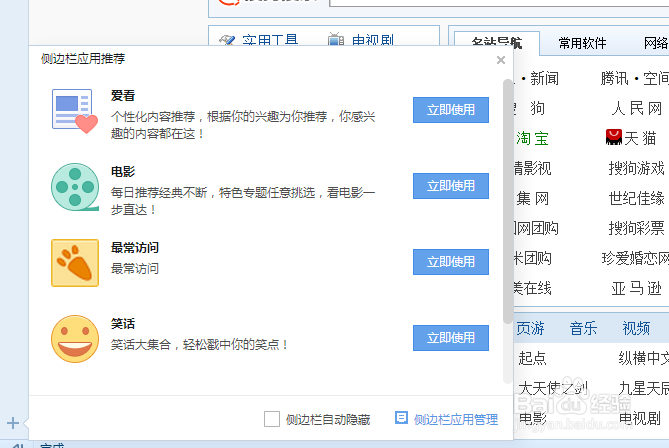669x448 pixels.
Task: Open the 淘宝 link
Action: point(532,138)
